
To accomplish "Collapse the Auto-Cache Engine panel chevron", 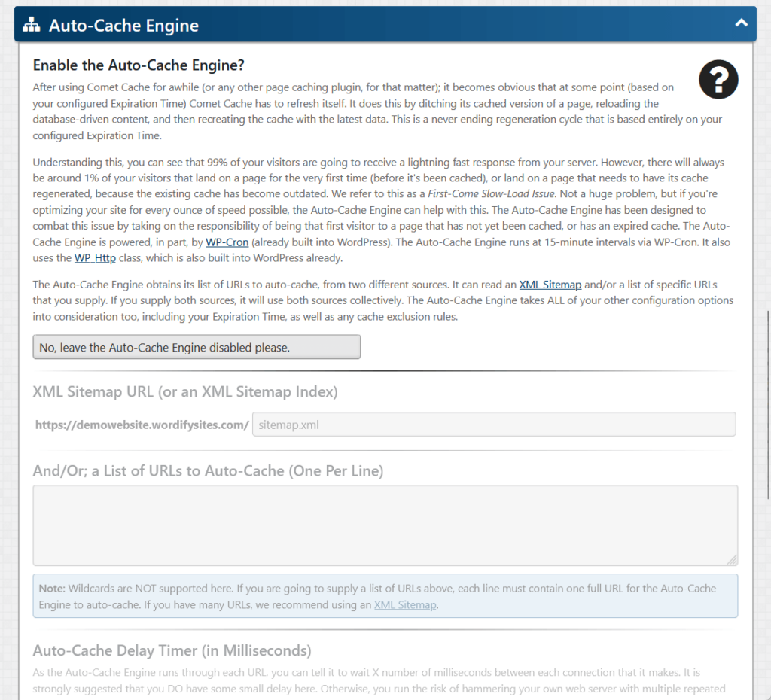I will coord(741,23).
